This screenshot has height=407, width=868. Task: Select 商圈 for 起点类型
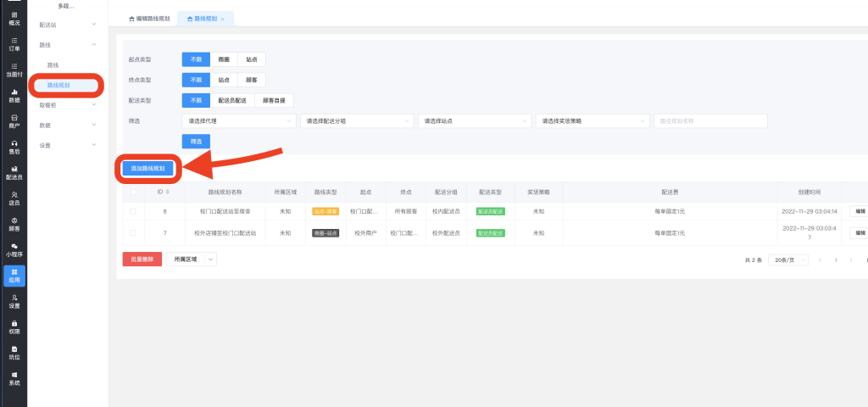(223, 59)
